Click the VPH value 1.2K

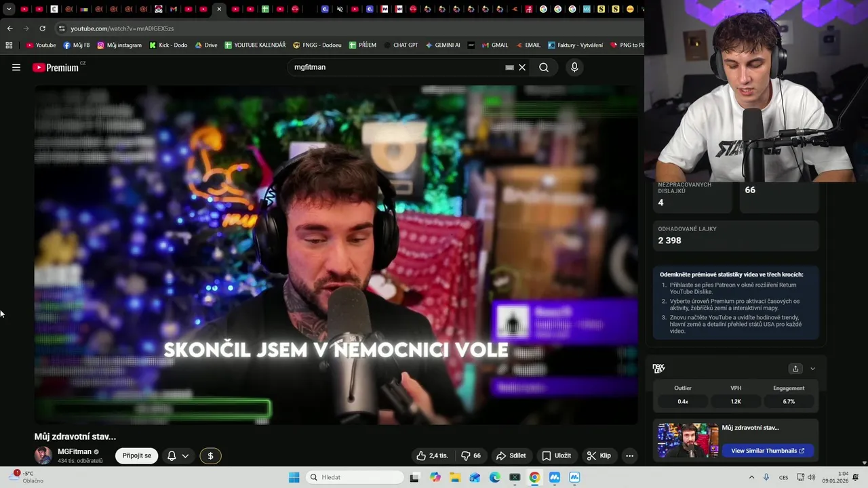[x=736, y=401]
